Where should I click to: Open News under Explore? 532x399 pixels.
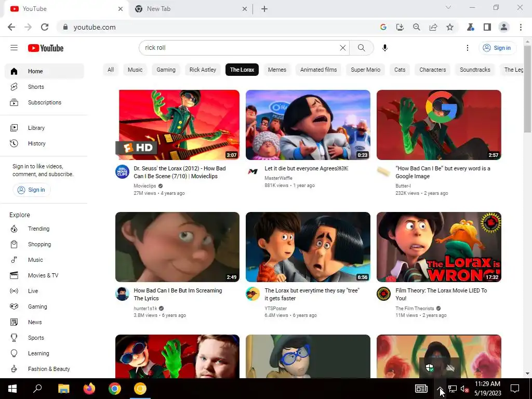(45, 322)
